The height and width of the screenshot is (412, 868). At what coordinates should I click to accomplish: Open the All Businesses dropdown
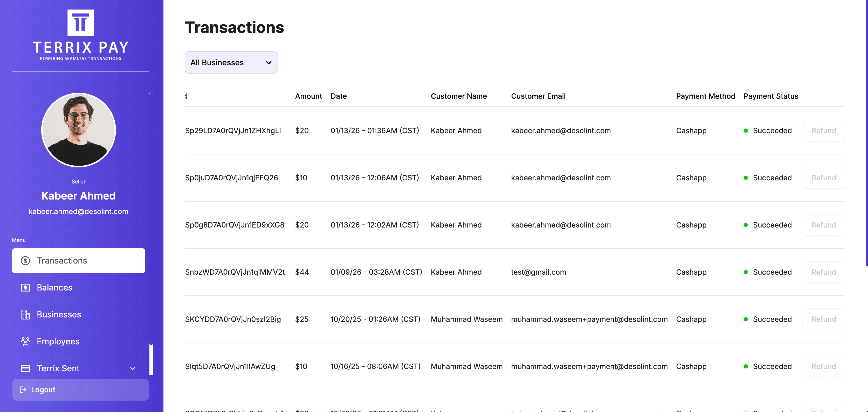click(x=231, y=63)
